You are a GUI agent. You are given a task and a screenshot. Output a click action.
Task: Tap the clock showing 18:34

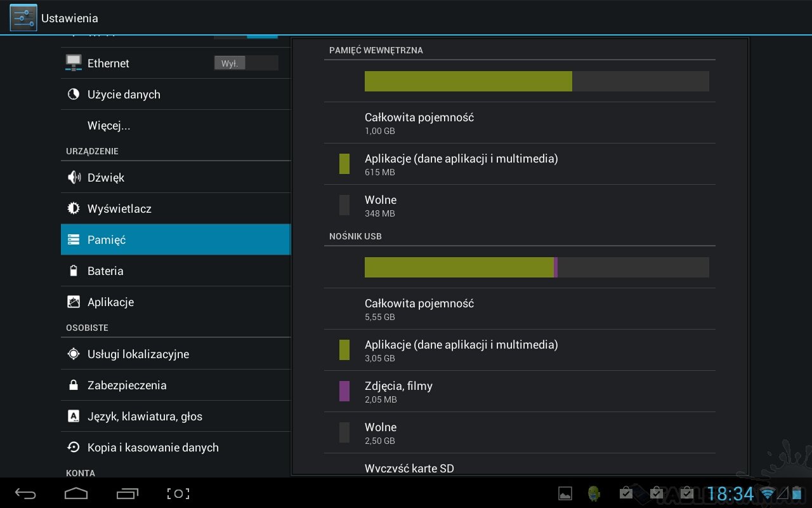730,494
